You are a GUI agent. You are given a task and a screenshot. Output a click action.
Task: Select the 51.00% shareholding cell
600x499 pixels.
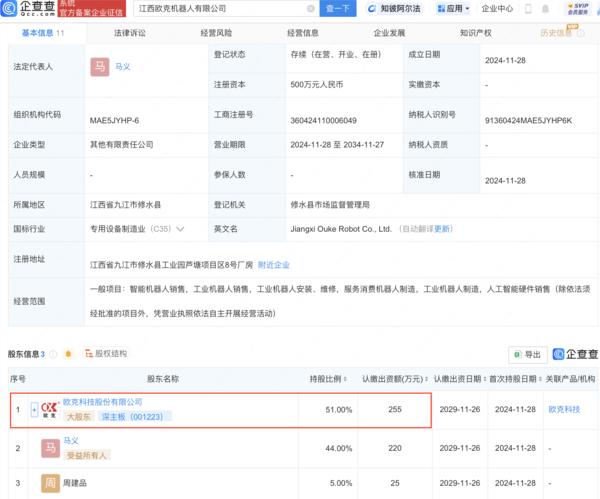338,410
